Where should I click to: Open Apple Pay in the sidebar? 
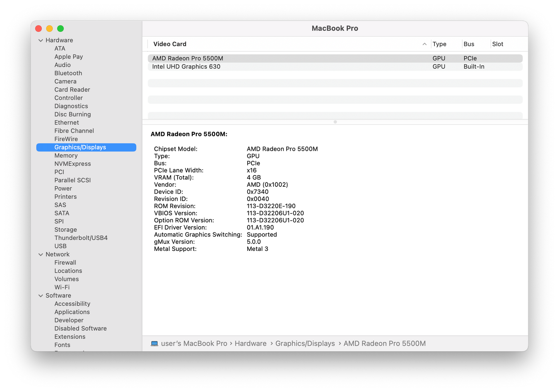click(68, 57)
